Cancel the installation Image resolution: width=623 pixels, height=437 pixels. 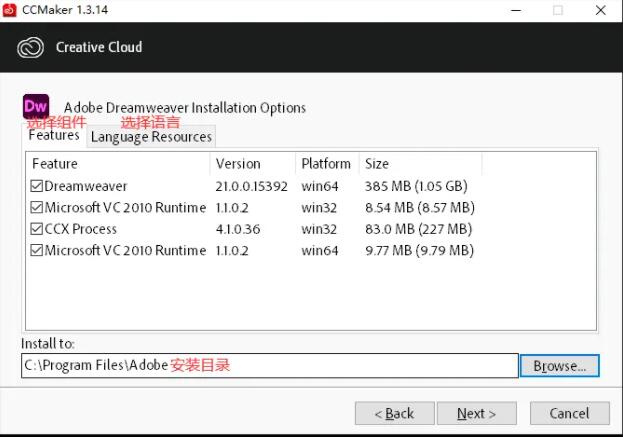click(x=570, y=414)
